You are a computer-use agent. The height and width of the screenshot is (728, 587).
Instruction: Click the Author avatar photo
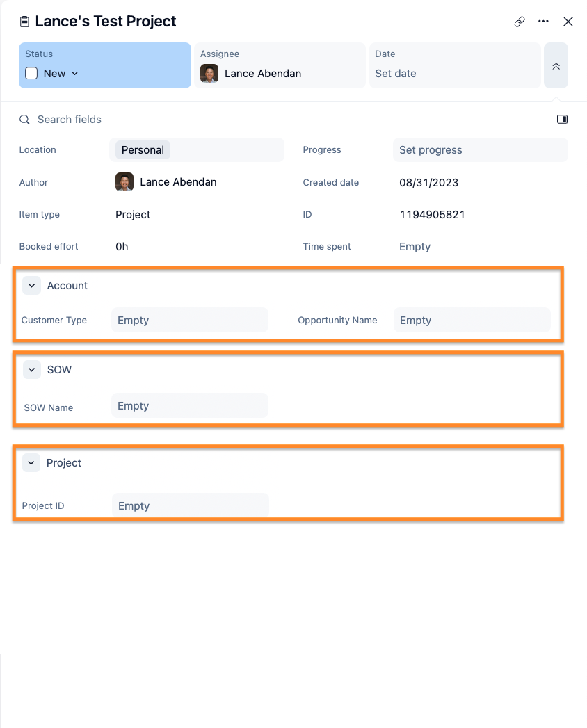tap(124, 182)
